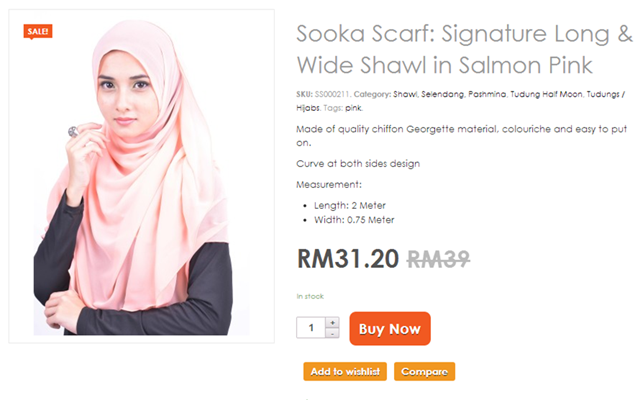
Task: Open the pink tag link
Action: click(353, 108)
